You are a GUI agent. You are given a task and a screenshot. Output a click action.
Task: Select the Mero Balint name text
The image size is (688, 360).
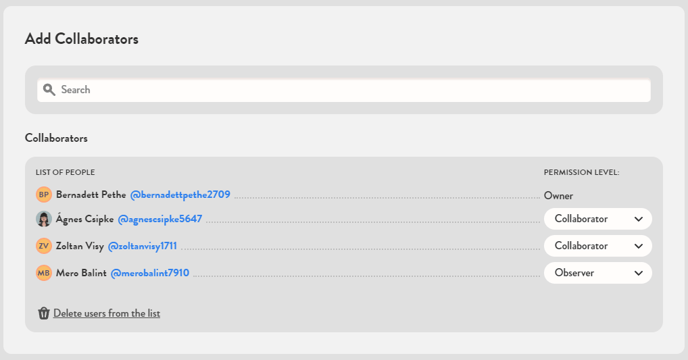(81, 273)
